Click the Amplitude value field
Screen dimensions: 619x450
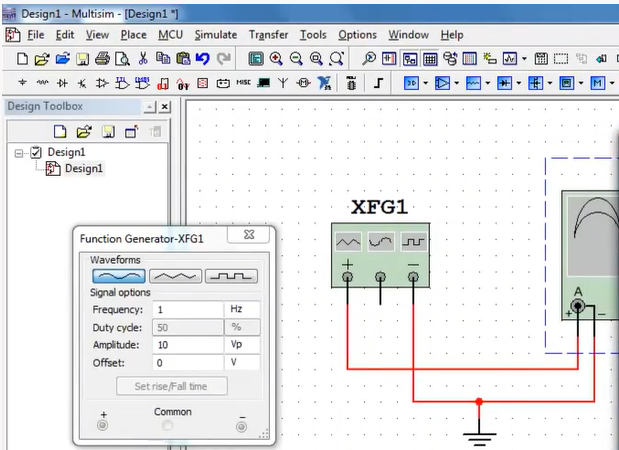point(188,345)
